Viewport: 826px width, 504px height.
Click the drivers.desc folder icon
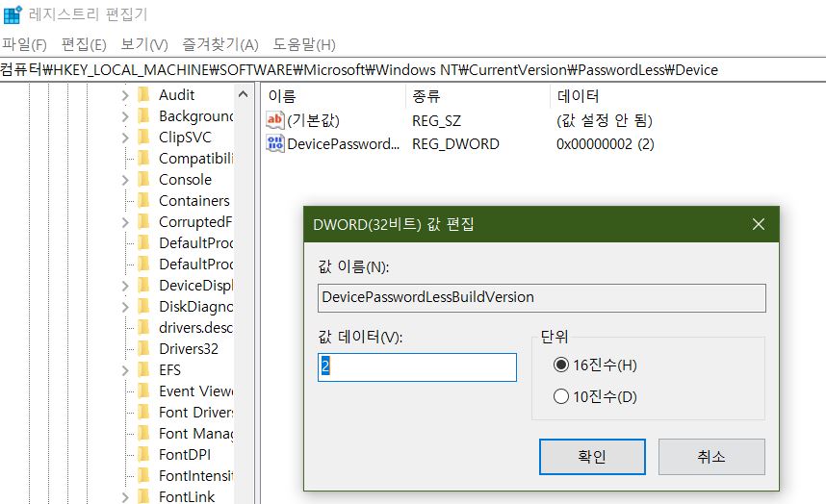point(143,327)
